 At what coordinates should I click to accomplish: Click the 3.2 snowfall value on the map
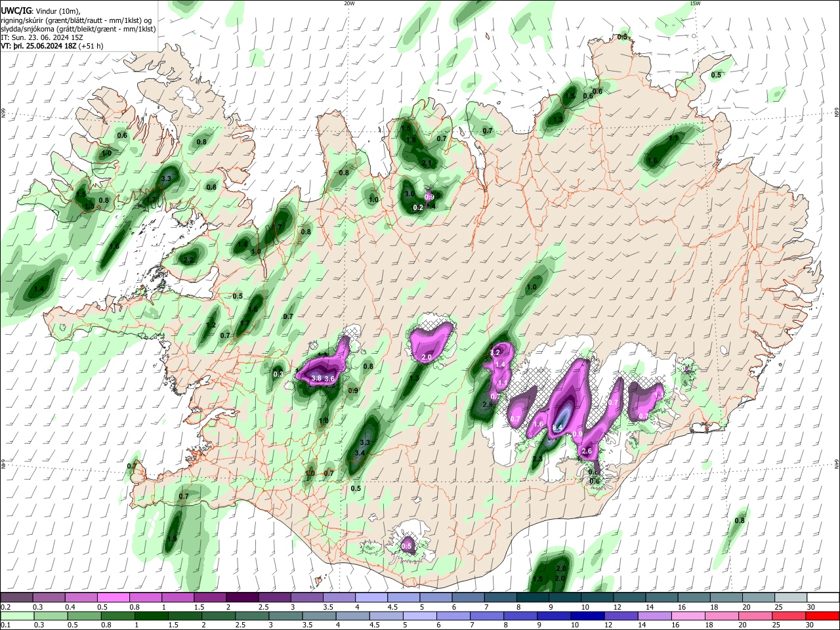click(495, 353)
